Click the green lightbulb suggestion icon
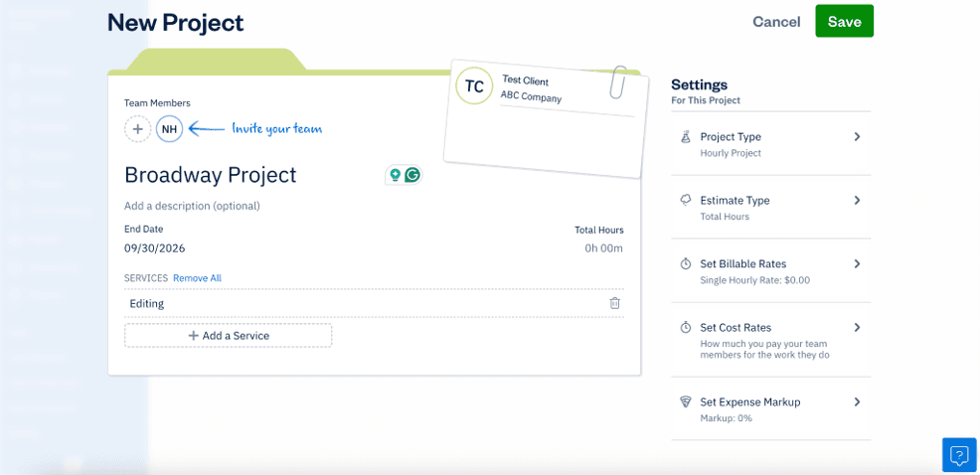This screenshot has height=475, width=980. tap(395, 175)
